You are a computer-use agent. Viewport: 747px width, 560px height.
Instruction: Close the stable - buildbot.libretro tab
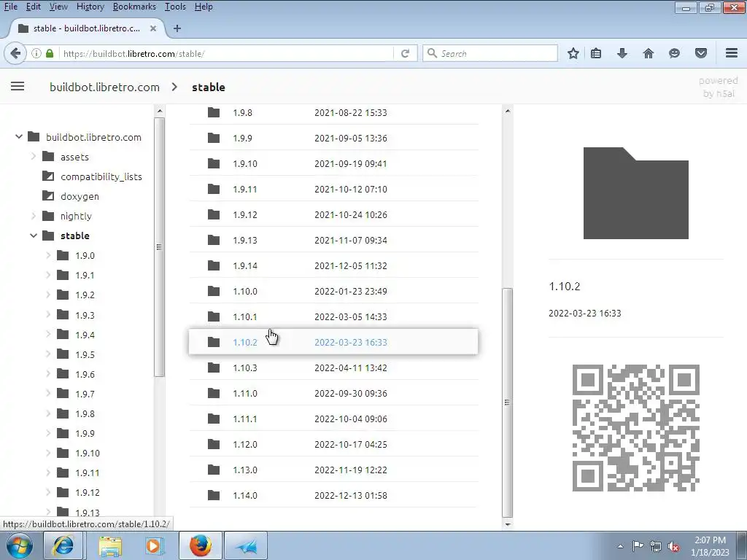point(153,28)
